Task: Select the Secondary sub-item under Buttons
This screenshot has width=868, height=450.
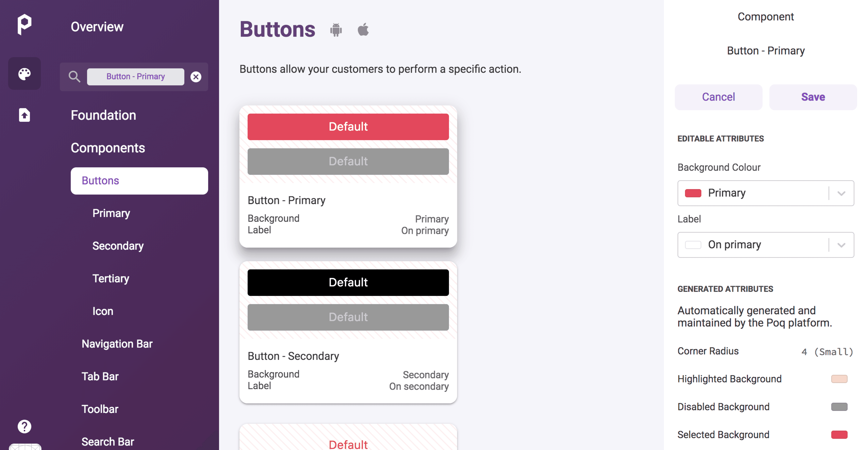Action: click(x=118, y=246)
